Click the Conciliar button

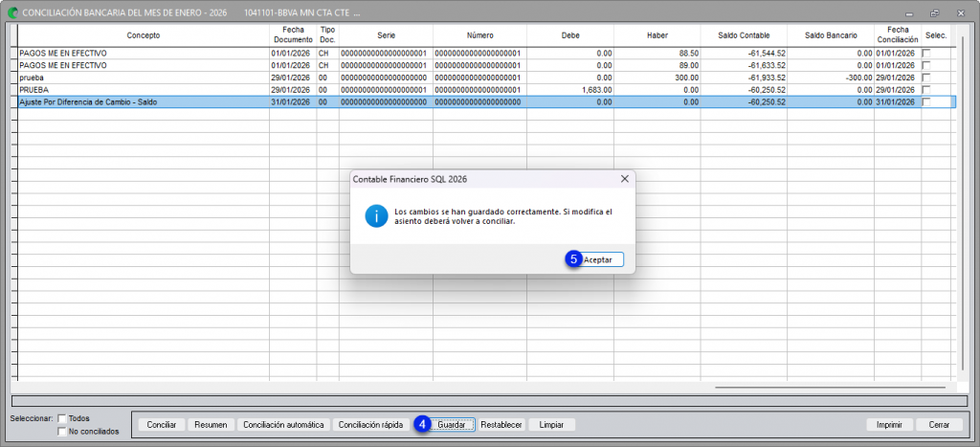pyautogui.click(x=162, y=424)
